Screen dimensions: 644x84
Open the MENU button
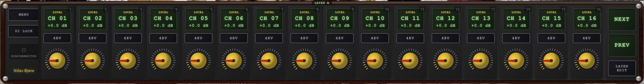tap(23, 15)
